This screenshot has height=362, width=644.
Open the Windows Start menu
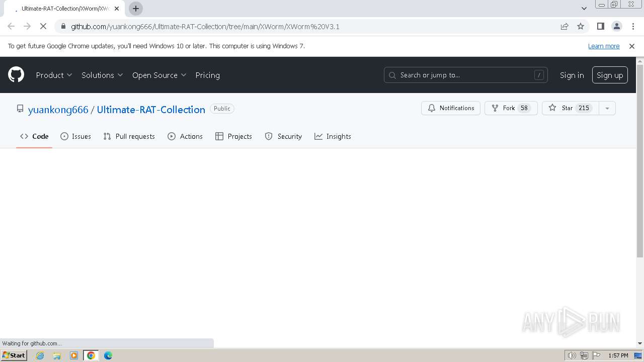coord(14,355)
